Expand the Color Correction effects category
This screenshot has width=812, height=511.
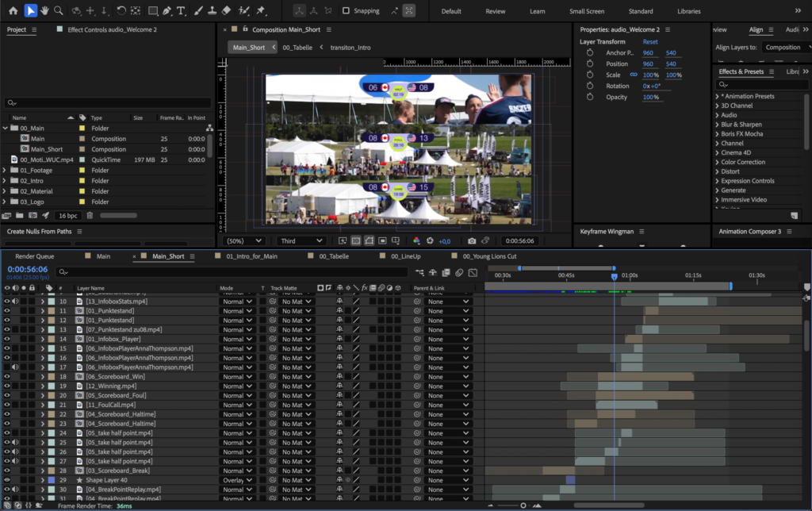(717, 162)
